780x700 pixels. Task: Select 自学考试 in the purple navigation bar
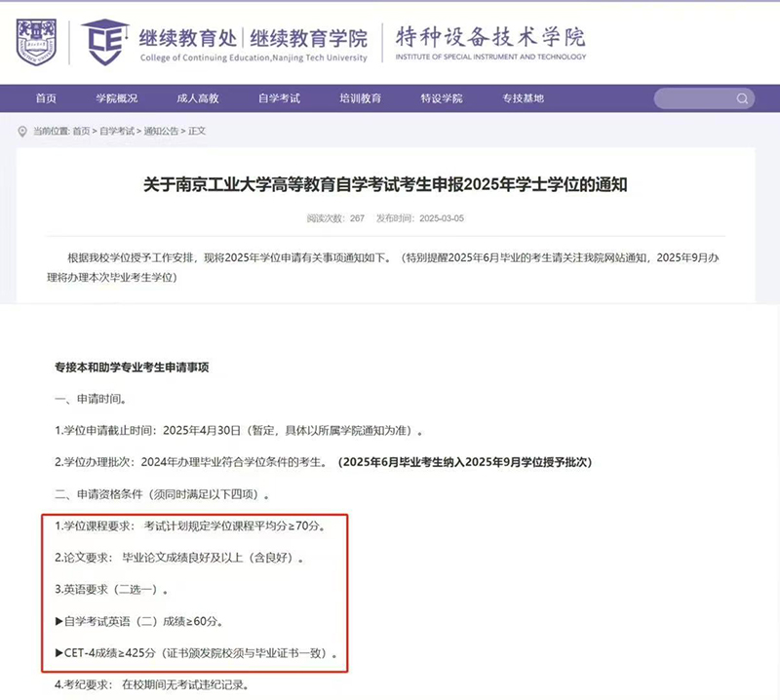pos(279,98)
